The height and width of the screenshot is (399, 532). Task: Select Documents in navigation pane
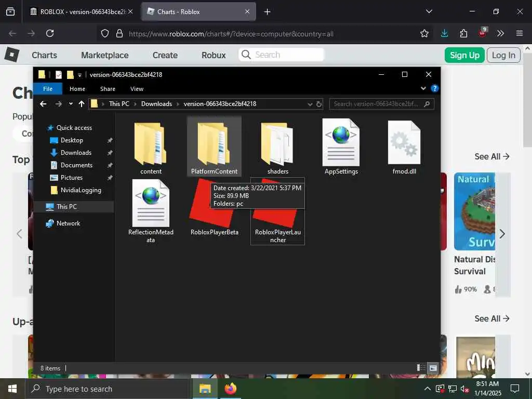coord(76,165)
